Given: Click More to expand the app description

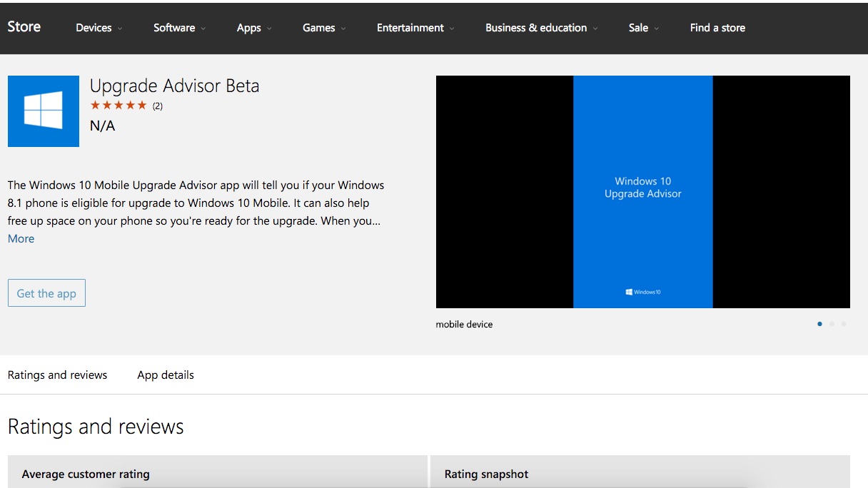Looking at the screenshot, I should click(x=21, y=238).
